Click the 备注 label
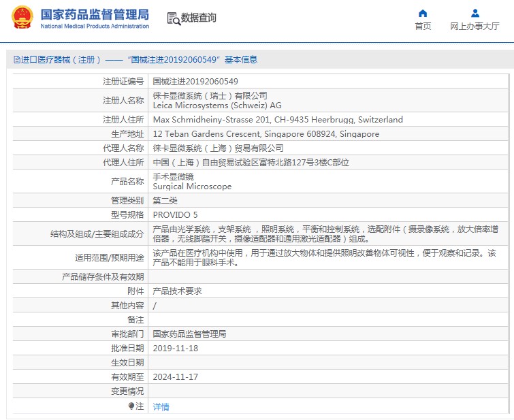Image resolution: width=514 pixels, height=420 pixels. pos(135,320)
